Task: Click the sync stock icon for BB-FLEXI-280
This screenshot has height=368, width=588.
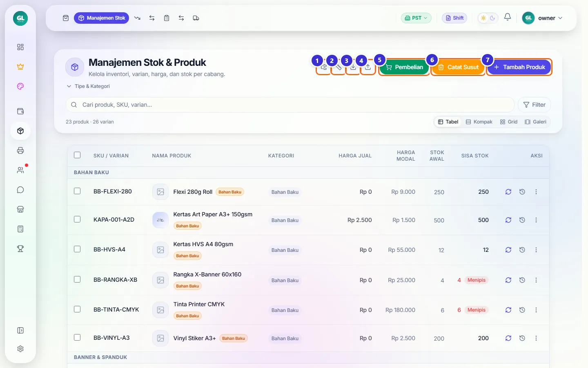Action: click(x=508, y=192)
